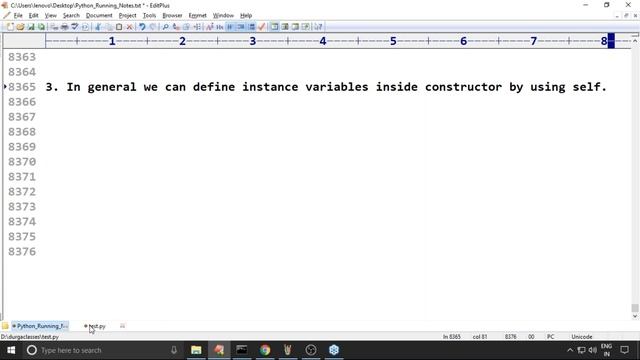Click the word 'instance' in the text

(x=270, y=87)
